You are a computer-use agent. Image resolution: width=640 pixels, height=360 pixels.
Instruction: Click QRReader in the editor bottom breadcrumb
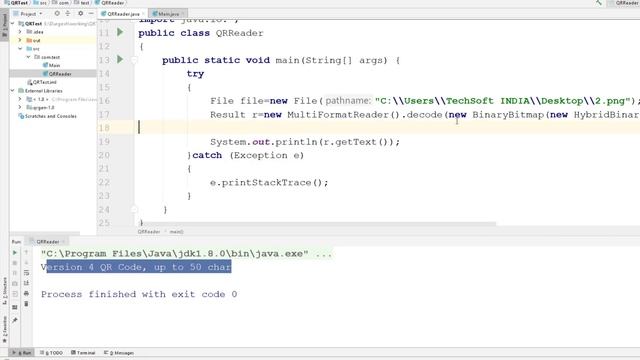(x=149, y=231)
